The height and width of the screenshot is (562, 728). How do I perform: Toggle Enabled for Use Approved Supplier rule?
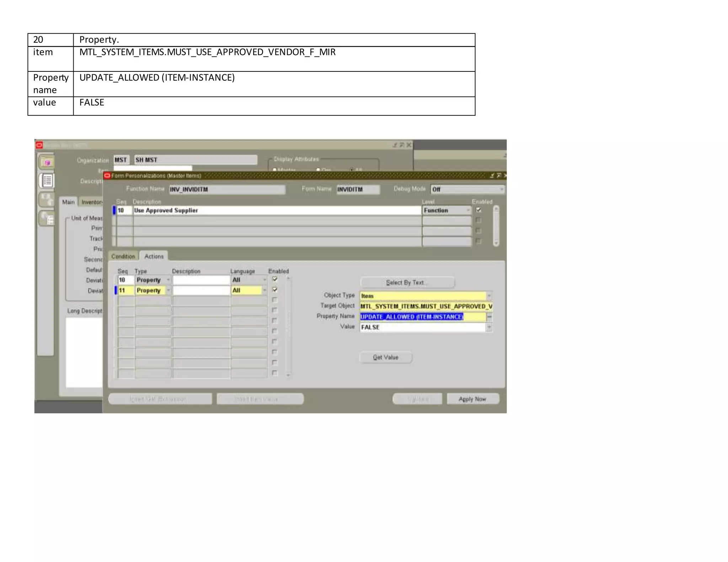[x=479, y=210]
